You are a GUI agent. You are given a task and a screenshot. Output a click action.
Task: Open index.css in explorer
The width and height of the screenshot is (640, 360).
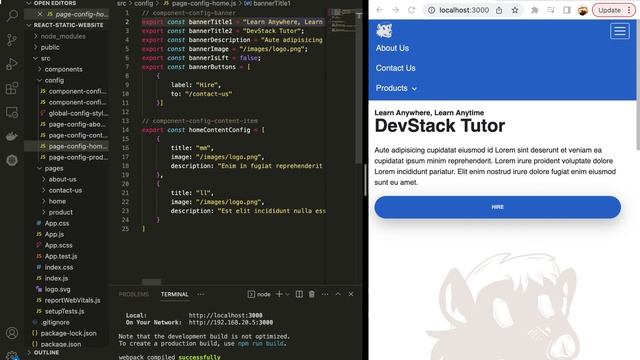(x=59, y=267)
